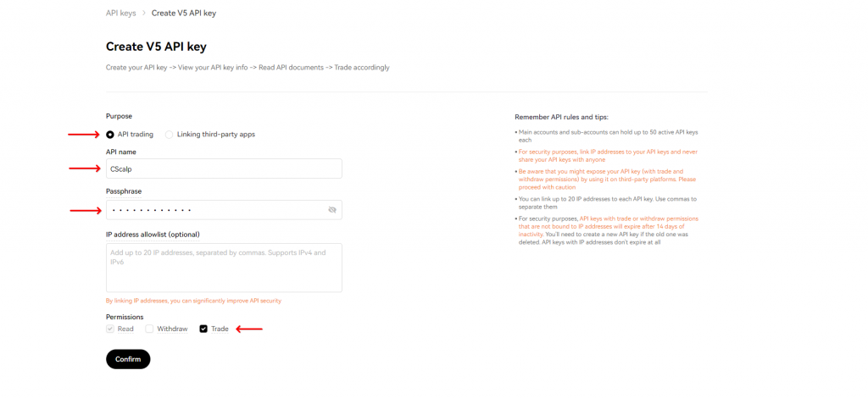Enable the Withdraw permission checkbox
The height and width of the screenshot is (398, 868).
150,329
